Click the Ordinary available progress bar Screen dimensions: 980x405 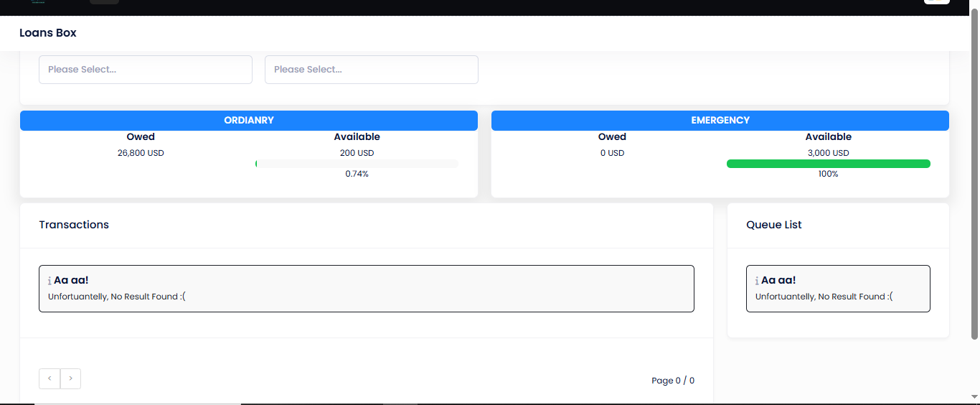click(357, 164)
